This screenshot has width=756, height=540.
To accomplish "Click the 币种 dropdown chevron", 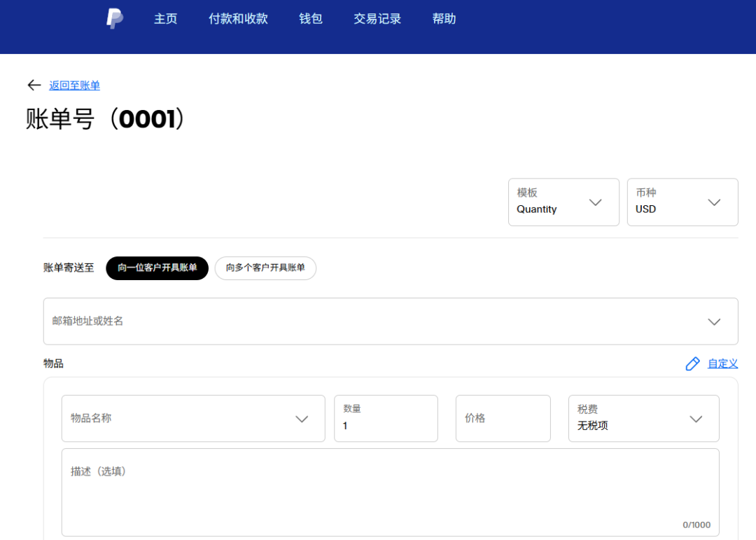I will coord(714,202).
